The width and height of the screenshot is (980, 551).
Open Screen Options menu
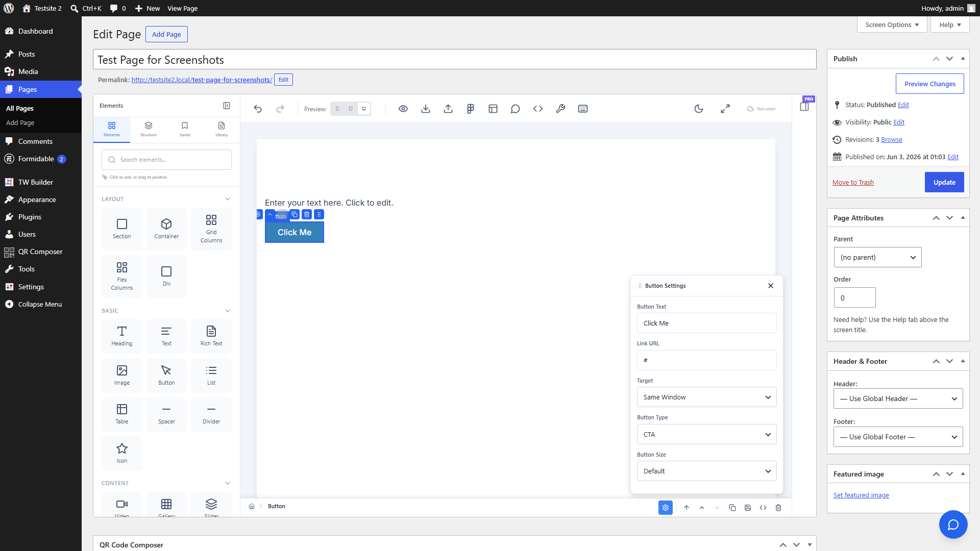pos(892,24)
